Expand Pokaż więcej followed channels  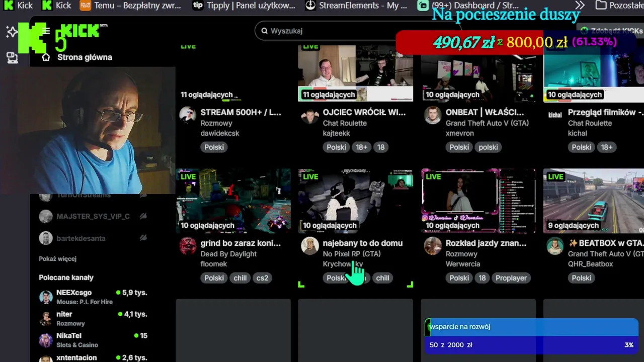(x=57, y=259)
